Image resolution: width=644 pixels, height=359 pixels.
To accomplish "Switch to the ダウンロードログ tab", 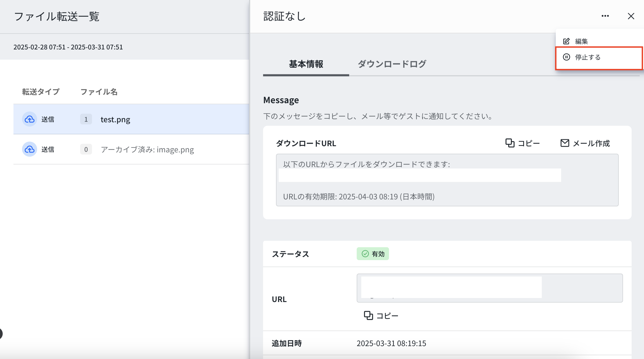I will (392, 64).
